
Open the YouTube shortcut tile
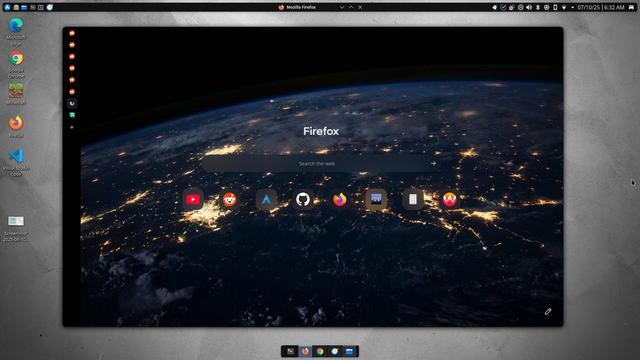193,200
